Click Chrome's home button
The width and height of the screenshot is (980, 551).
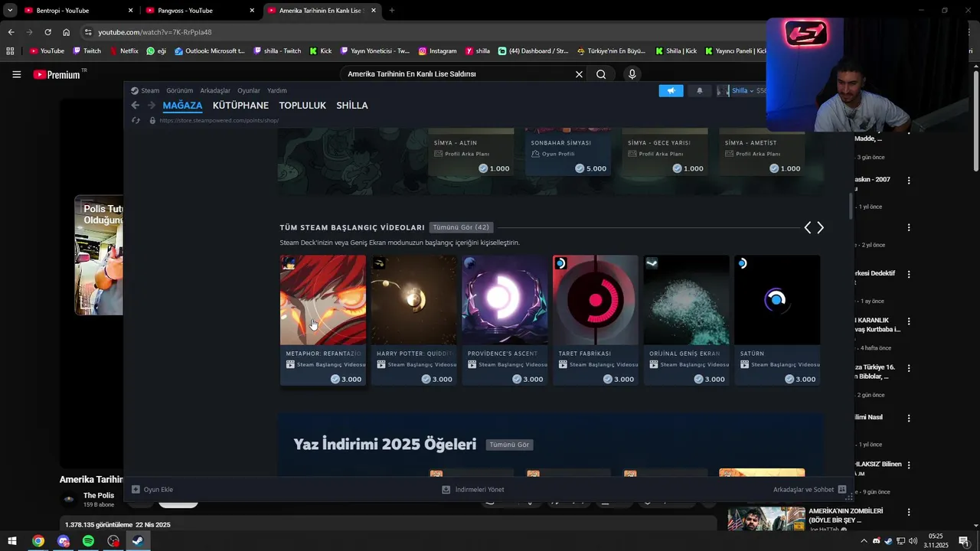67,32
